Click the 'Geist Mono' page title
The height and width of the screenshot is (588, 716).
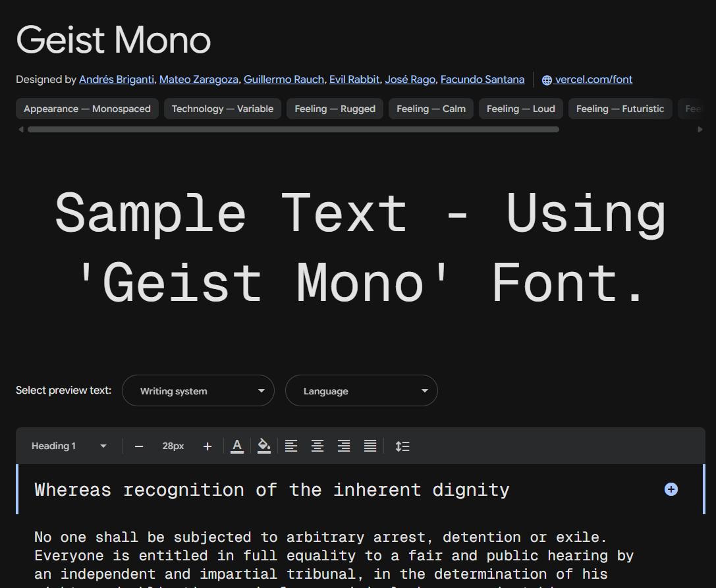click(113, 40)
